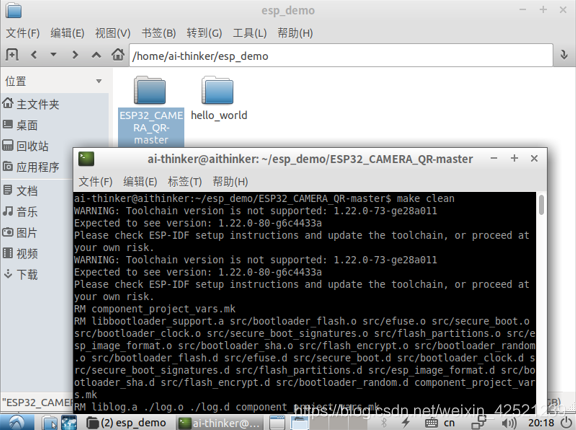Click the terminal vertical scrollbar thumb

(541, 205)
